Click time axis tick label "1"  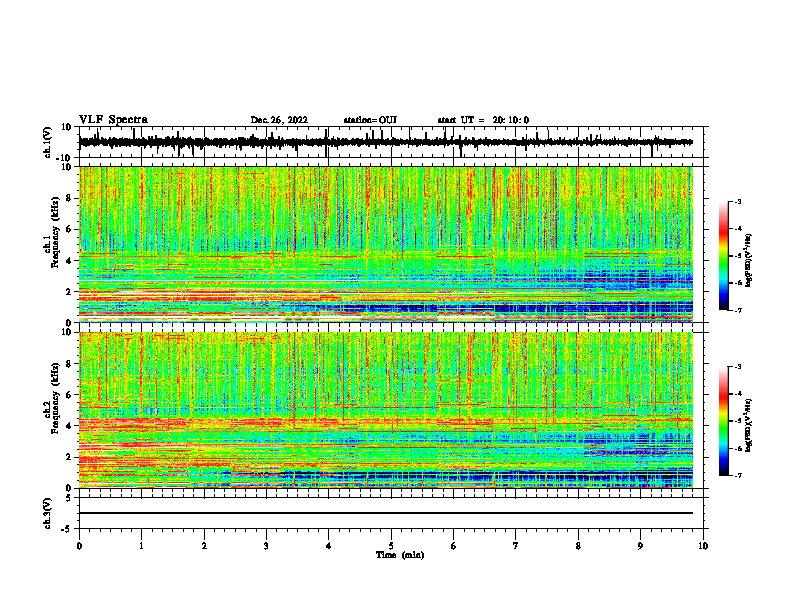(141, 546)
